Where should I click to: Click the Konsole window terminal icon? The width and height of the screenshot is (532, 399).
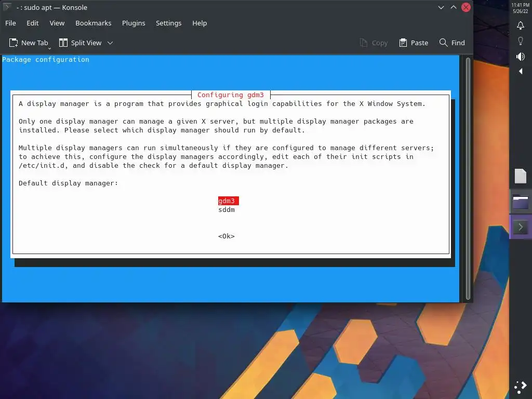point(7,7)
